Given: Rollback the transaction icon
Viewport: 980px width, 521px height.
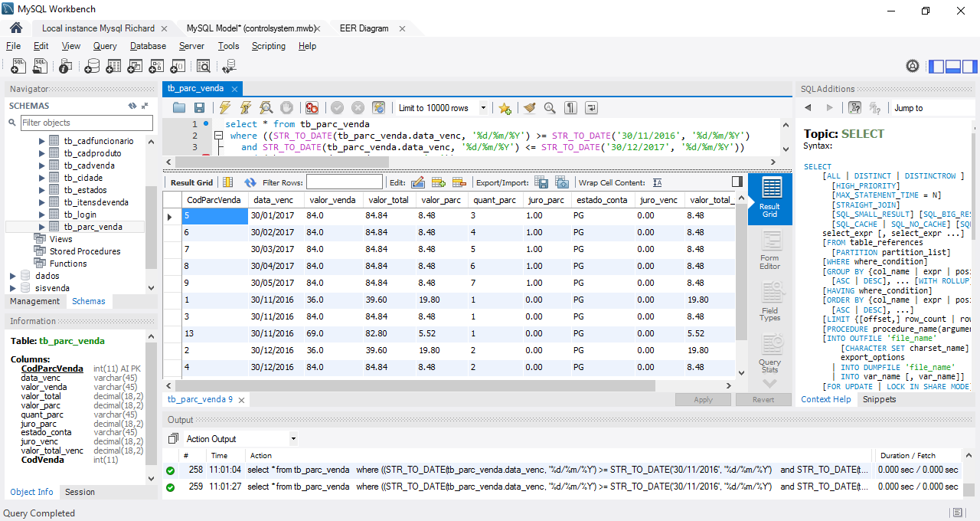Looking at the screenshot, I should coord(358,108).
